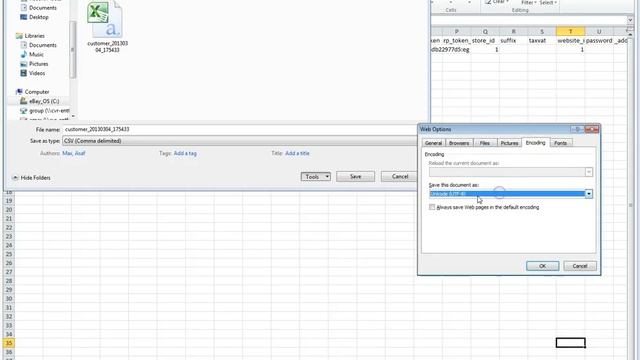This screenshot has height=360, width=640.
Task: Open the Save as type dropdown
Action: pyautogui.click(x=241, y=141)
